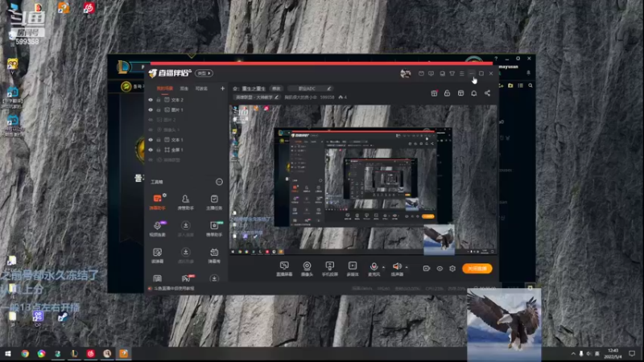The width and height of the screenshot is (644, 362).
Task: Click the plus button to add a scene
Action: 222,88
